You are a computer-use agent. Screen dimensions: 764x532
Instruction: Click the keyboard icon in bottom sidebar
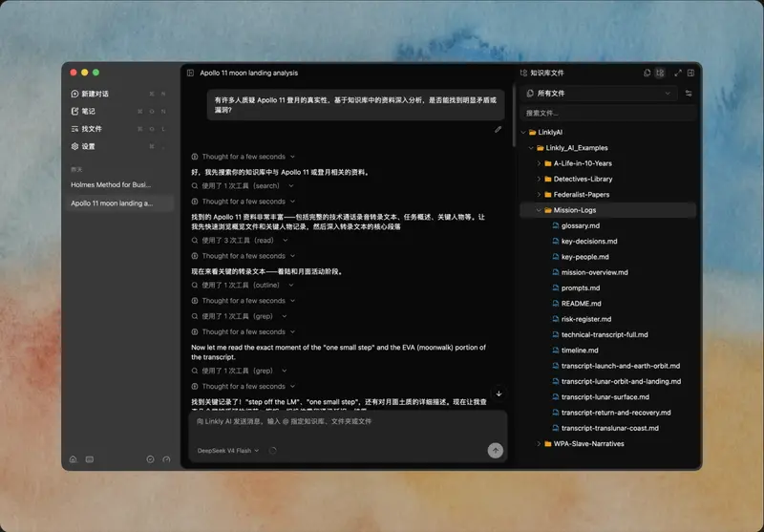pos(90,458)
